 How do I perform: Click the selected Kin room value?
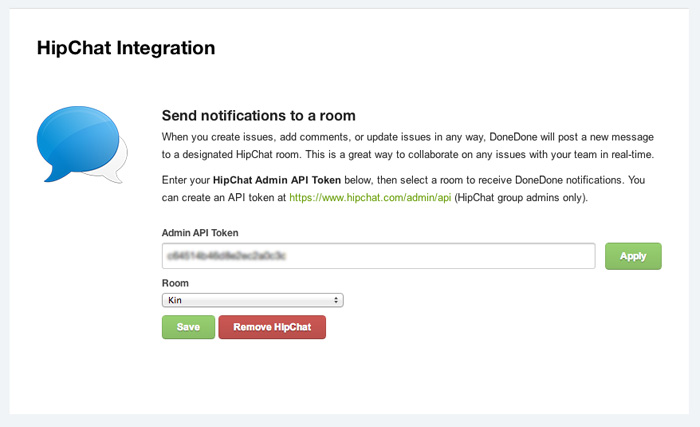(x=175, y=300)
